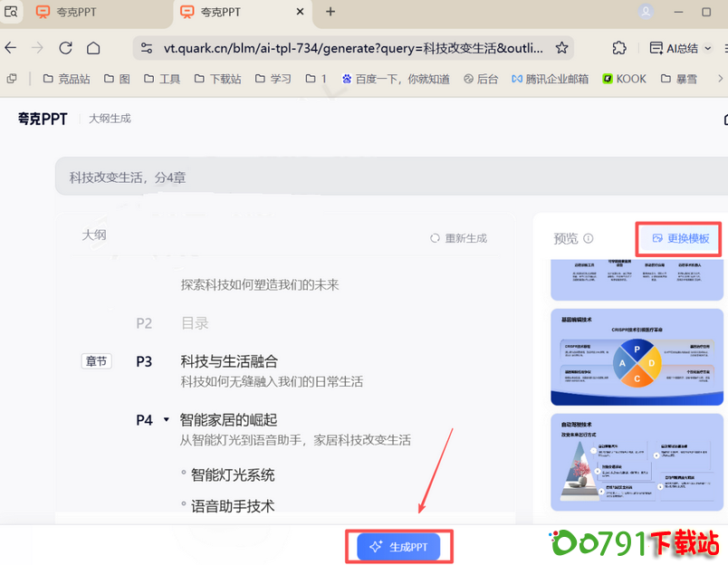Open the 暴雪 bookmark folder
Viewport: 728px width, 565px height.
click(x=679, y=79)
